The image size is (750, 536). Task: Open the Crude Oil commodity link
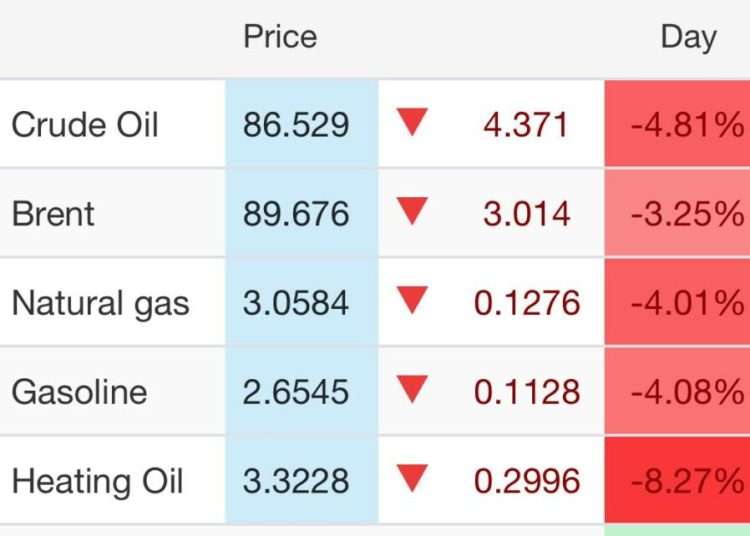(85, 125)
